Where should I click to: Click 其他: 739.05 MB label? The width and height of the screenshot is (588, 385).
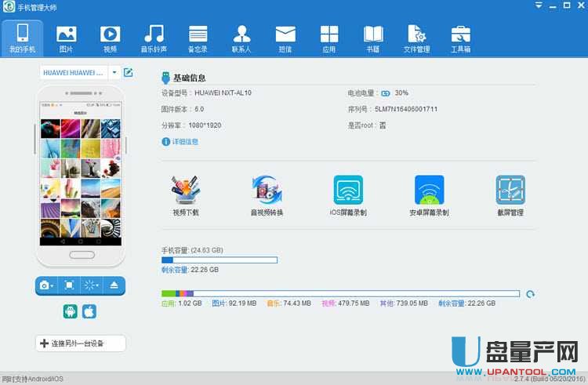point(404,303)
